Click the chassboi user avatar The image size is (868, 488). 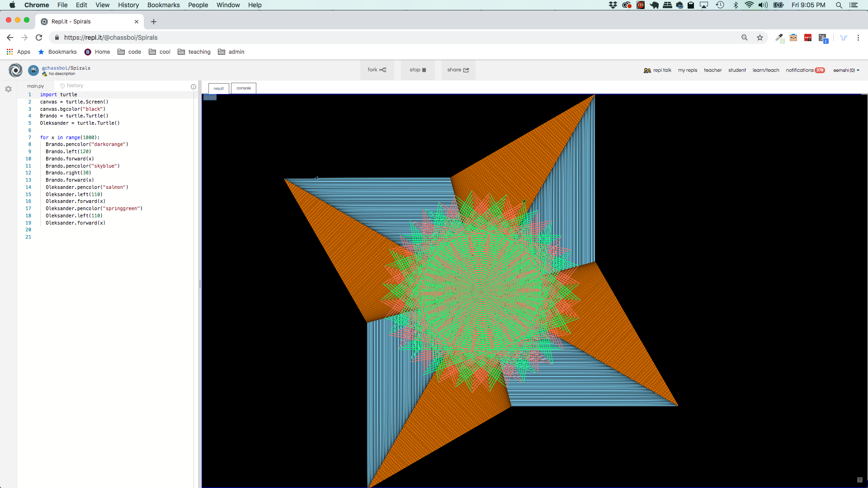coord(33,70)
